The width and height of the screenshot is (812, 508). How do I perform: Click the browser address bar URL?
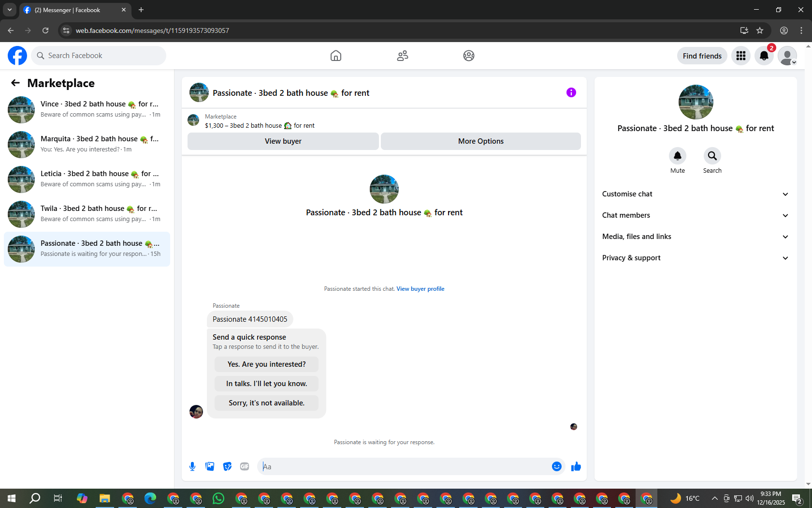[152, 30]
